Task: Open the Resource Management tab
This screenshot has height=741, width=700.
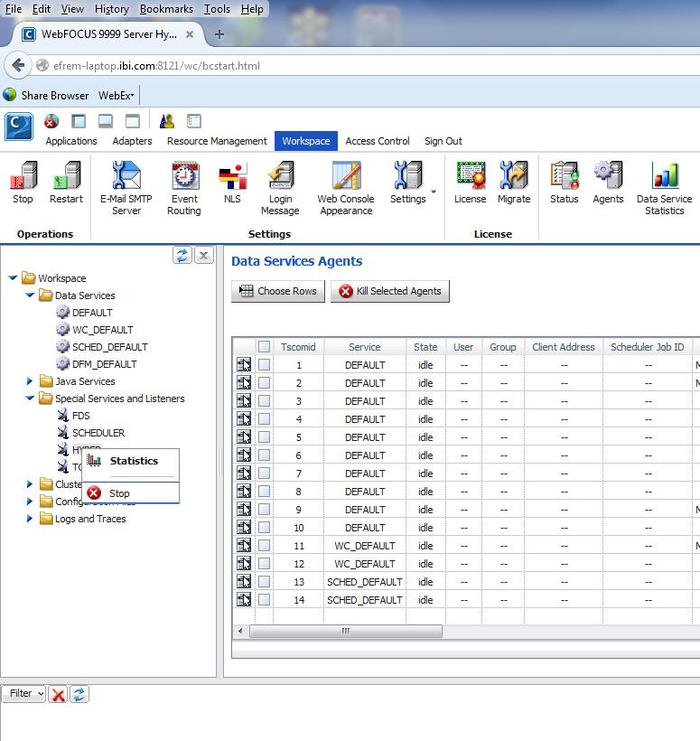Action: (x=217, y=141)
